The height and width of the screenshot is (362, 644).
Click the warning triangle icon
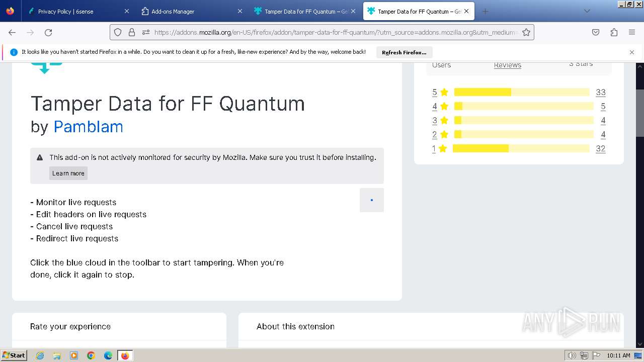[40, 157]
